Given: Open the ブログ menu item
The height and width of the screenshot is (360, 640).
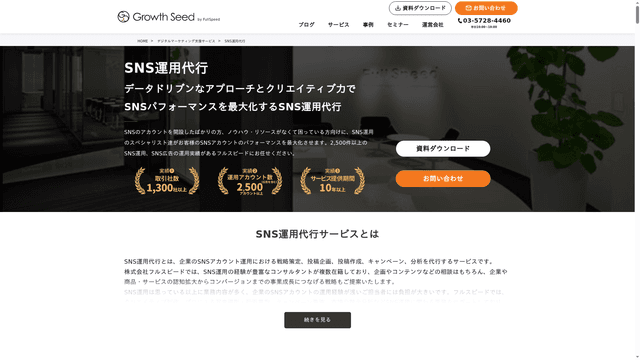Looking at the screenshot, I should click(x=306, y=25).
